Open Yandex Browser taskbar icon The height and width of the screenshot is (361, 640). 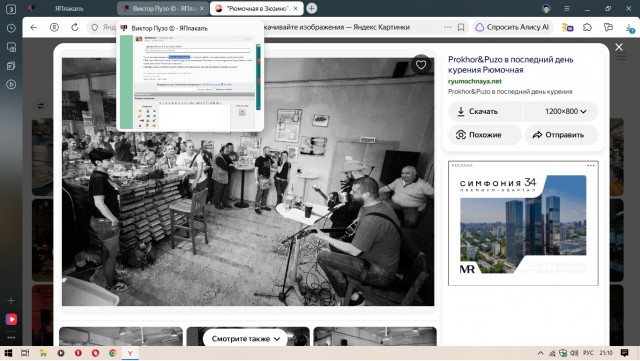pos(130,353)
